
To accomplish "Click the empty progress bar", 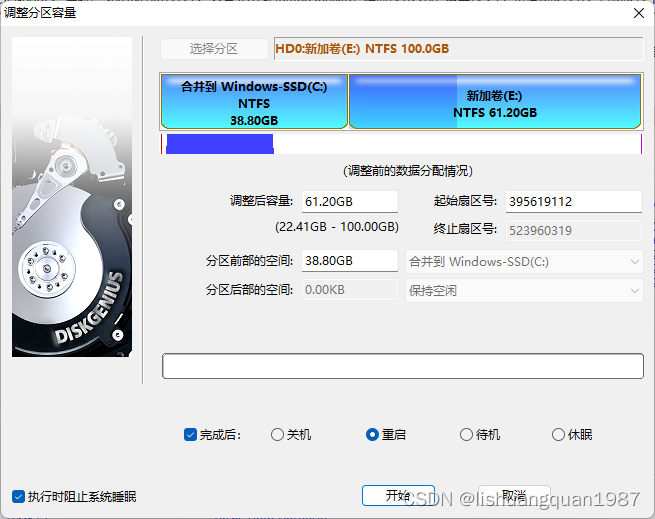I will tap(403, 366).
